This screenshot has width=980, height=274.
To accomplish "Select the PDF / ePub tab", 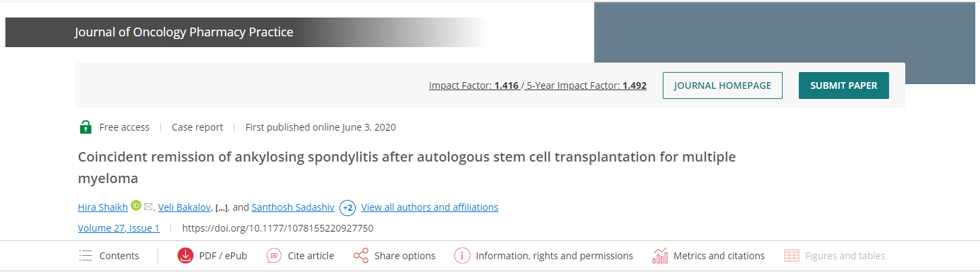I will (223, 256).
